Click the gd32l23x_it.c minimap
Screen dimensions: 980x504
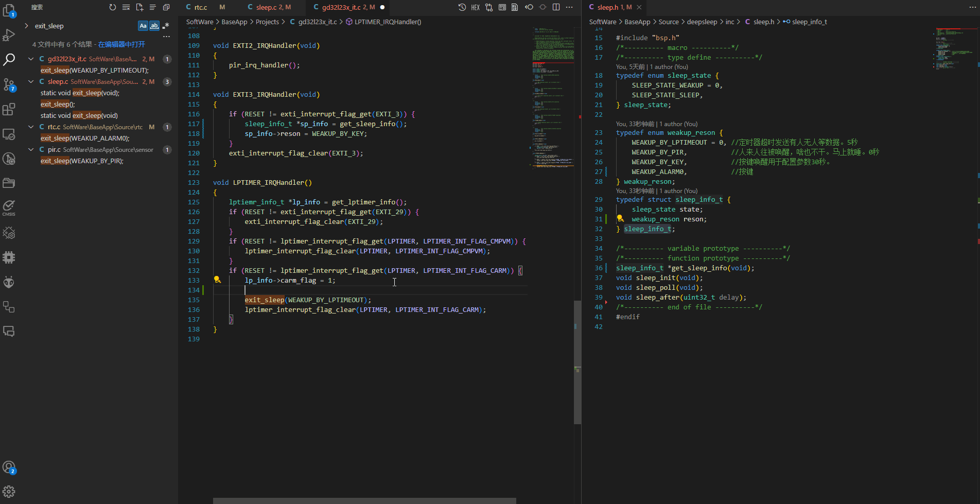click(553, 98)
